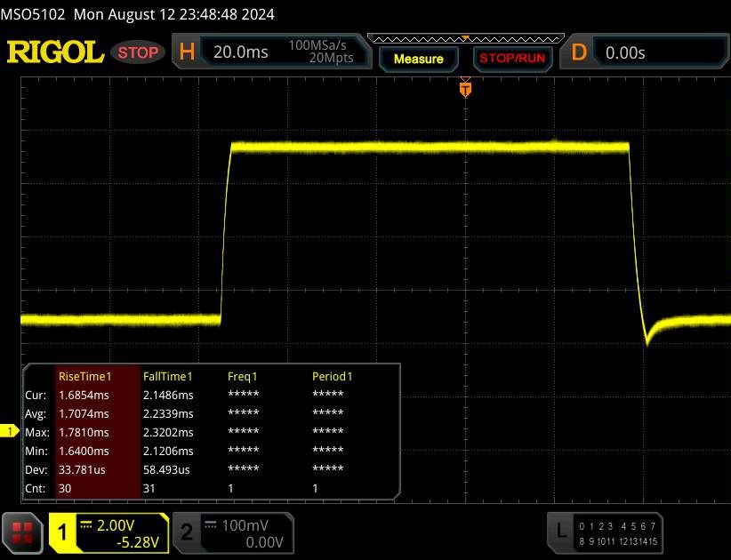Select the Period1 measurement column header

click(332, 376)
